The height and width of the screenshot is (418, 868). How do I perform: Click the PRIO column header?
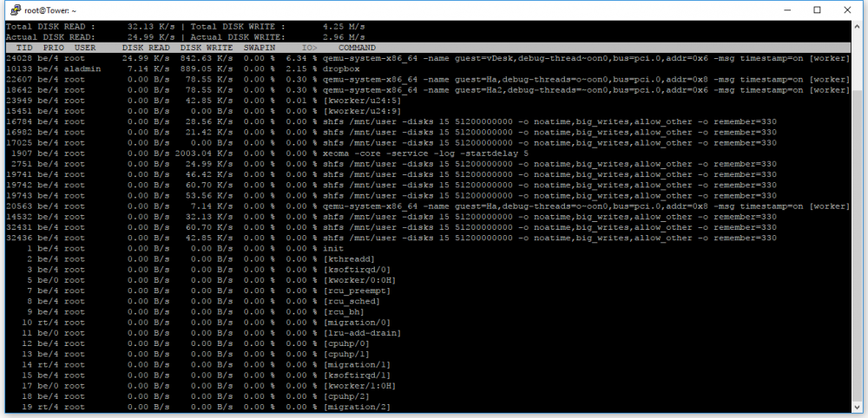tap(54, 48)
